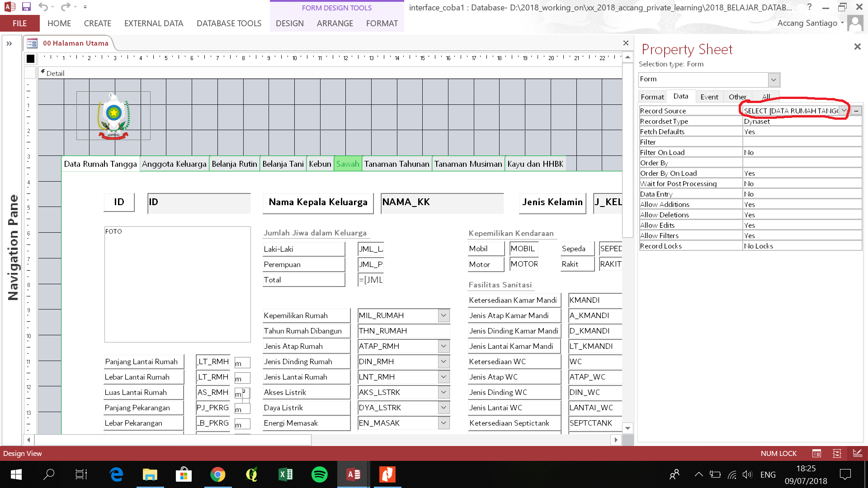Select the NAMA_KK text box
This screenshot has height=488, width=868.
click(x=442, y=203)
